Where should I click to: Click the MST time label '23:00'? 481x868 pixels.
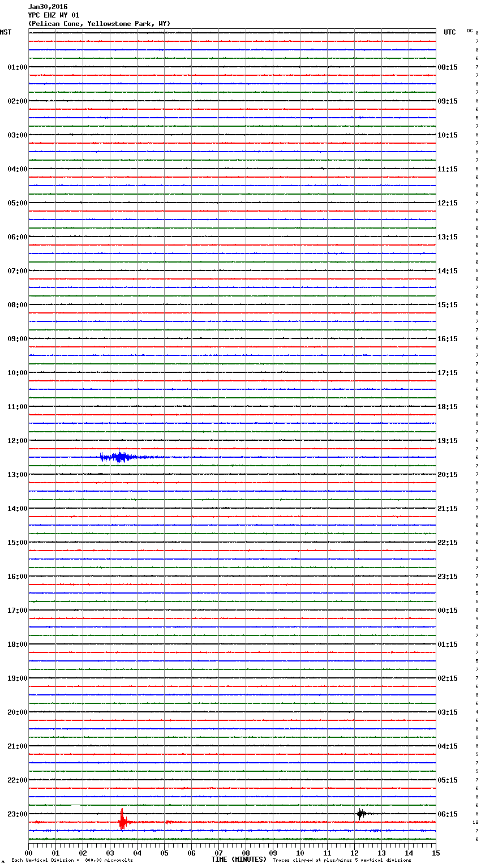(18, 814)
